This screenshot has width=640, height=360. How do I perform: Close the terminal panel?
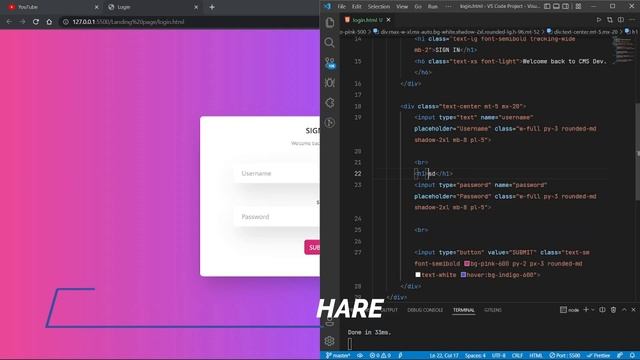tap(633, 310)
